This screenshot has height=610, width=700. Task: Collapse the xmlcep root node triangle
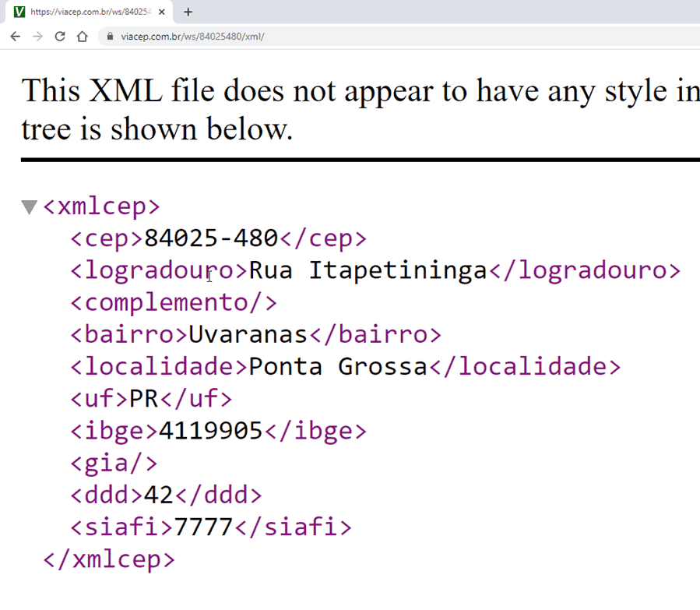point(30,207)
